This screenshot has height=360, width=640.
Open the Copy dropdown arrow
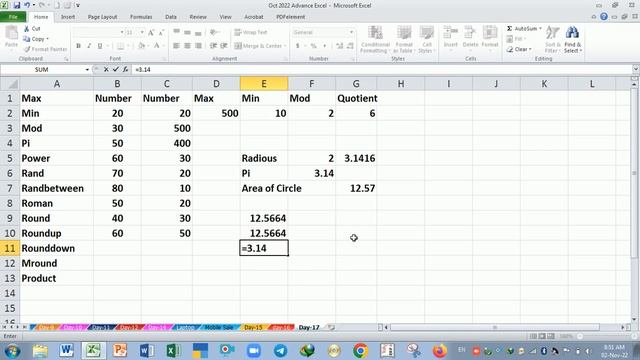click(x=47, y=39)
